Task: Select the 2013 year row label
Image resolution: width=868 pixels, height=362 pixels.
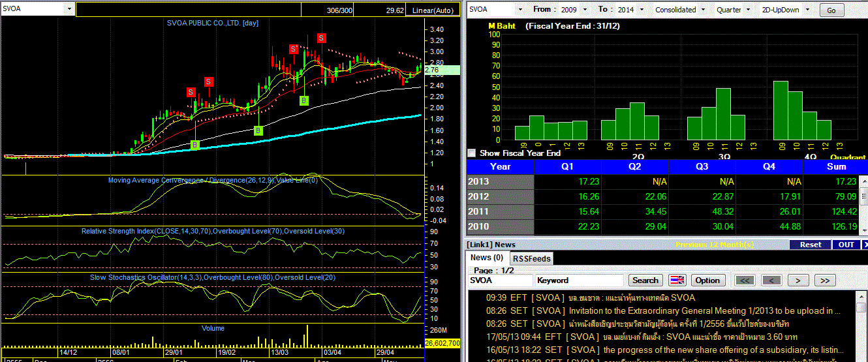Action: coord(500,182)
